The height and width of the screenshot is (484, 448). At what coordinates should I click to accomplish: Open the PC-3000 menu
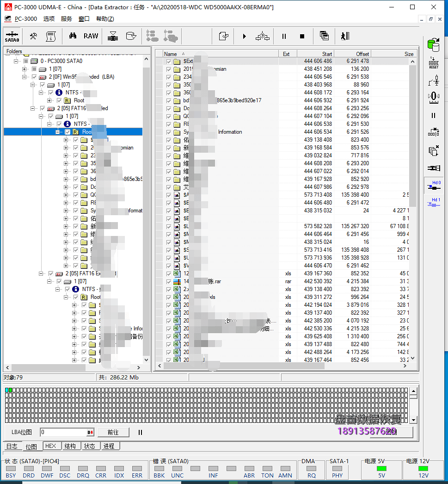coord(26,19)
